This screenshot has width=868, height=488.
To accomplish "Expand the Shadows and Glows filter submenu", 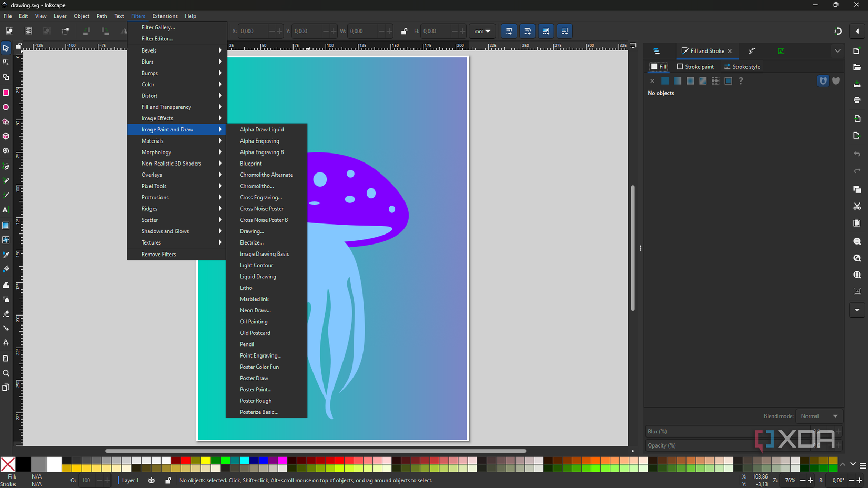I will [165, 231].
